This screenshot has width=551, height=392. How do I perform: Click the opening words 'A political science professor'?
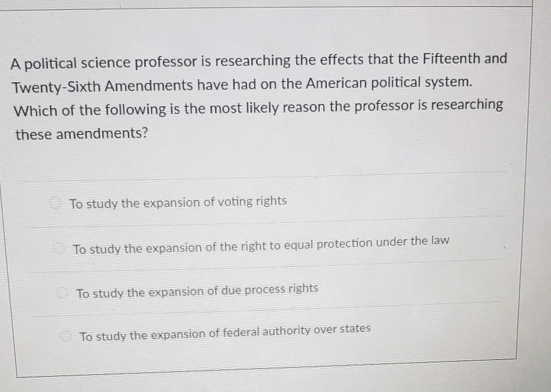coord(104,63)
